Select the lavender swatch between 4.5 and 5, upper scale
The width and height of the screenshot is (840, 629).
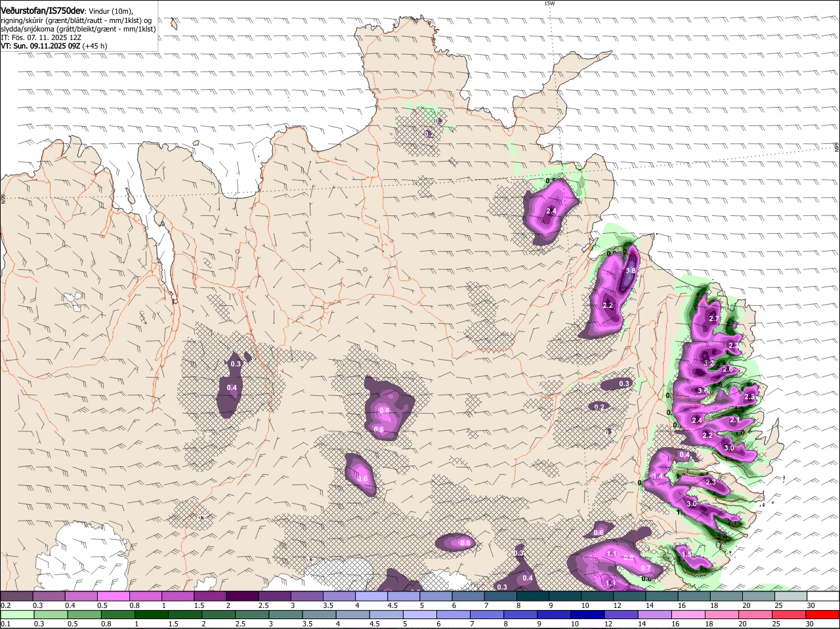(x=403, y=596)
